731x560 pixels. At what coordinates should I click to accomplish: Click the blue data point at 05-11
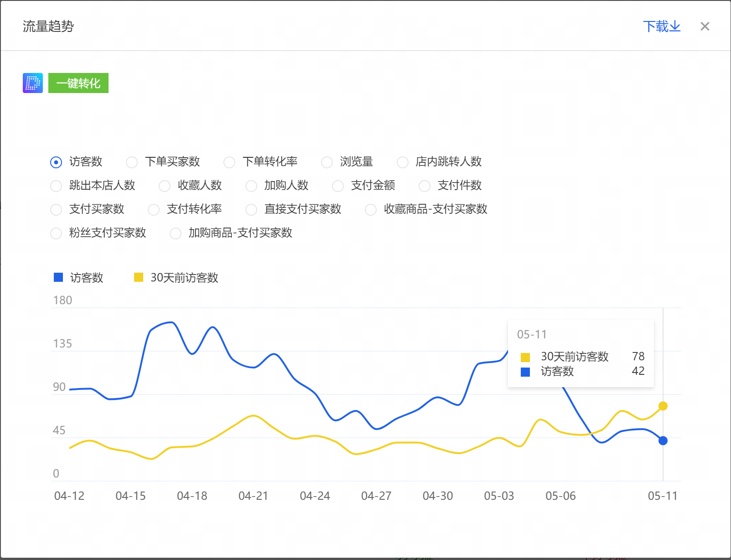pos(663,441)
